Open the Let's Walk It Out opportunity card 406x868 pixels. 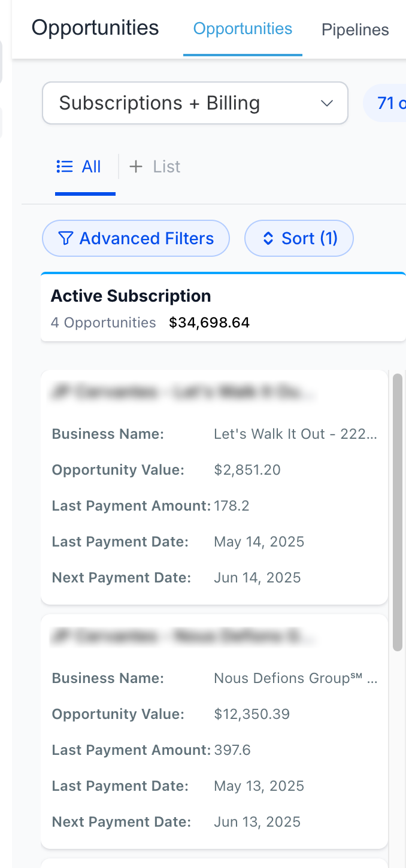pos(214,487)
